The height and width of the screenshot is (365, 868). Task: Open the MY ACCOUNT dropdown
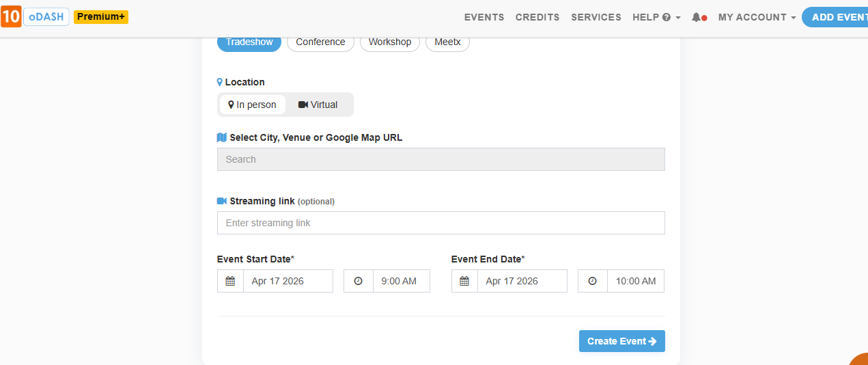click(x=757, y=17)
